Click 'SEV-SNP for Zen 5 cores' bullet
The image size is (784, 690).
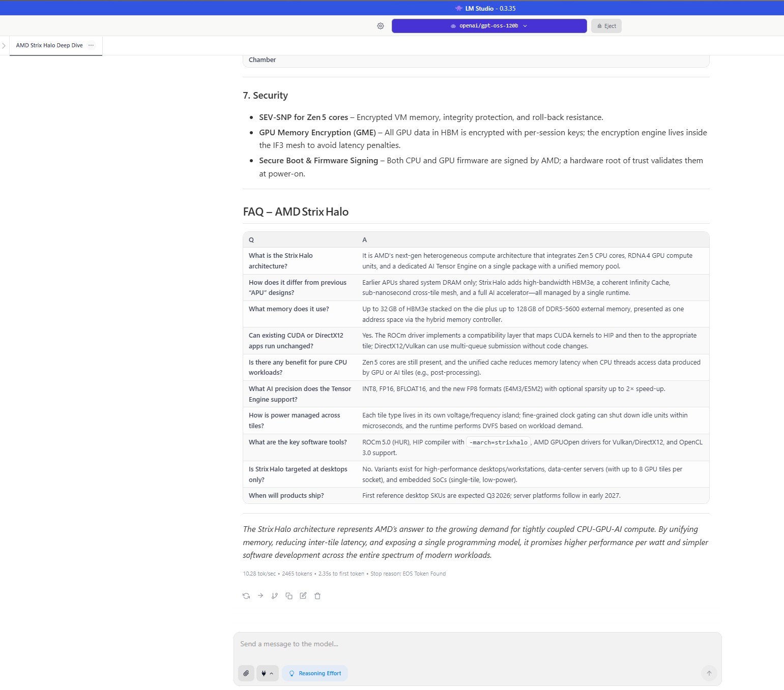tap(304, 117)
